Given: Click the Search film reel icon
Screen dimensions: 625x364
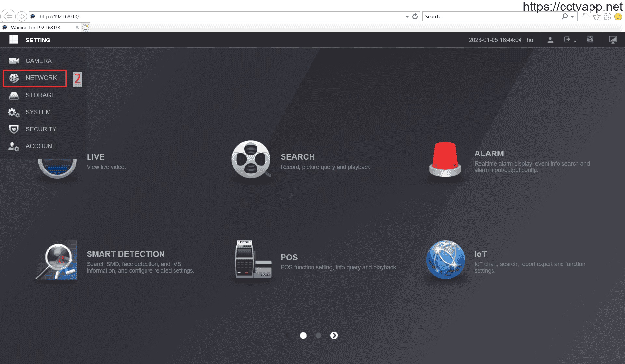Looking at the screenshot, I should (251, 159).
